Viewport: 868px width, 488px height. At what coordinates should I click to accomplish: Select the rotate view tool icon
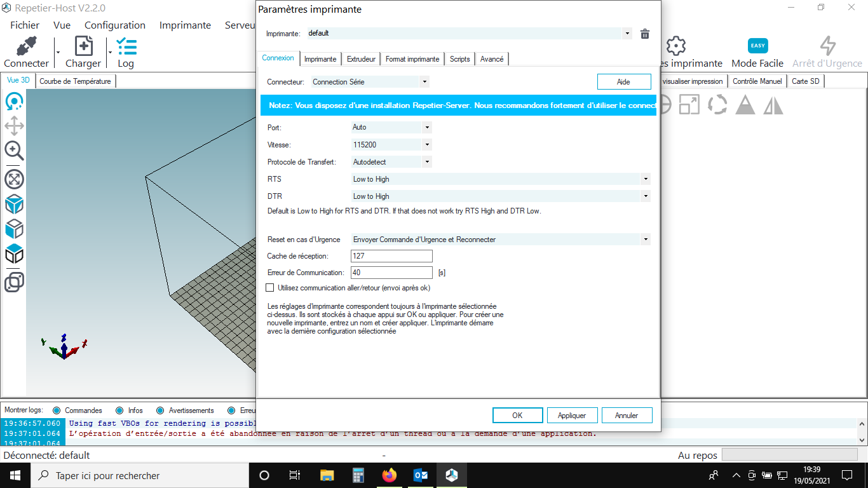[14, 101]
